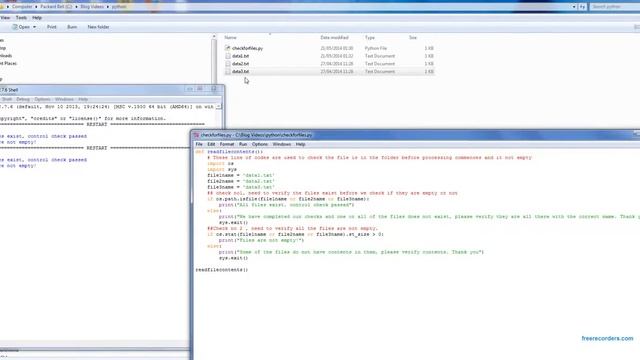This screenshot has width=640, height=360.
Task: Click the print "Files are not empty!" line
Action: (261, 240)
